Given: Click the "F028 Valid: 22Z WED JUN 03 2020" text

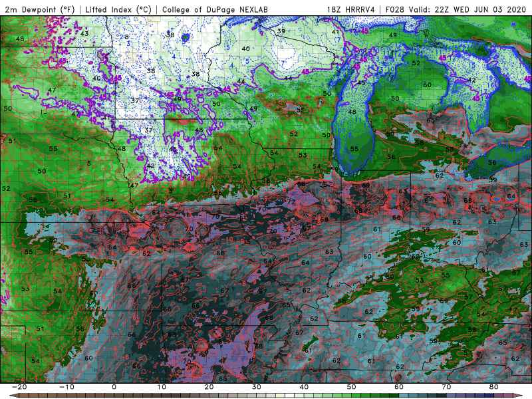Looking at the screenshot, I should (456, 9).
